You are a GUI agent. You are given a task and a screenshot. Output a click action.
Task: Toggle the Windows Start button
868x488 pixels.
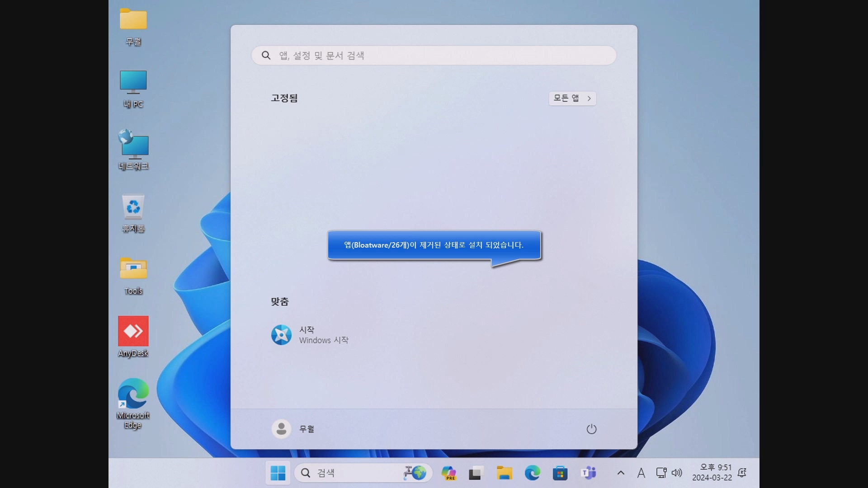pyautogui.click(x=278, y=473)
